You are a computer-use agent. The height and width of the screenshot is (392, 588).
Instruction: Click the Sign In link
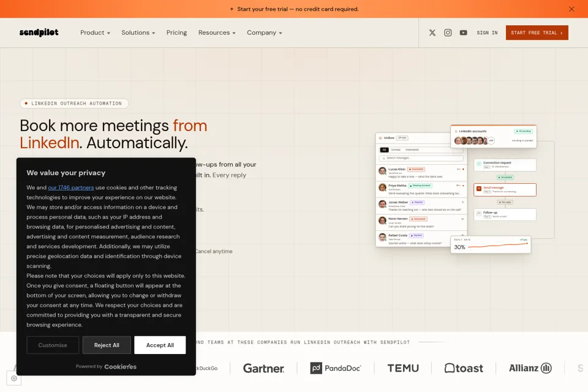pos(487,32)
